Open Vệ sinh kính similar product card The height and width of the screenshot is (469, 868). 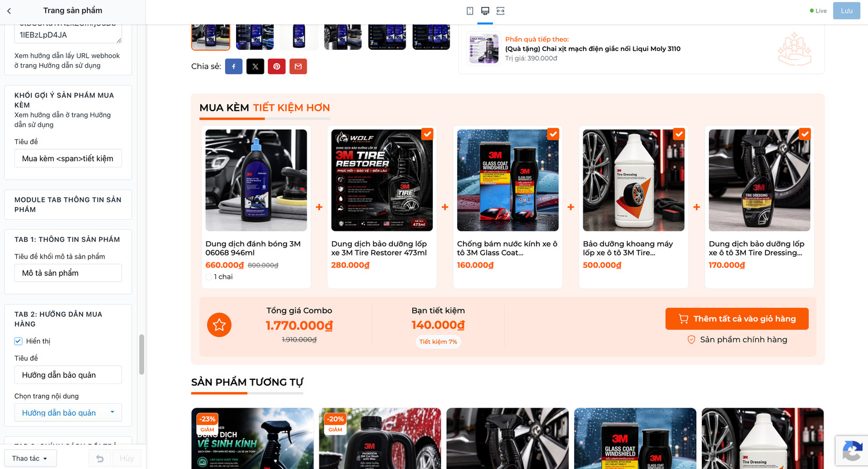pyautogui.click(x=252, y=438)
